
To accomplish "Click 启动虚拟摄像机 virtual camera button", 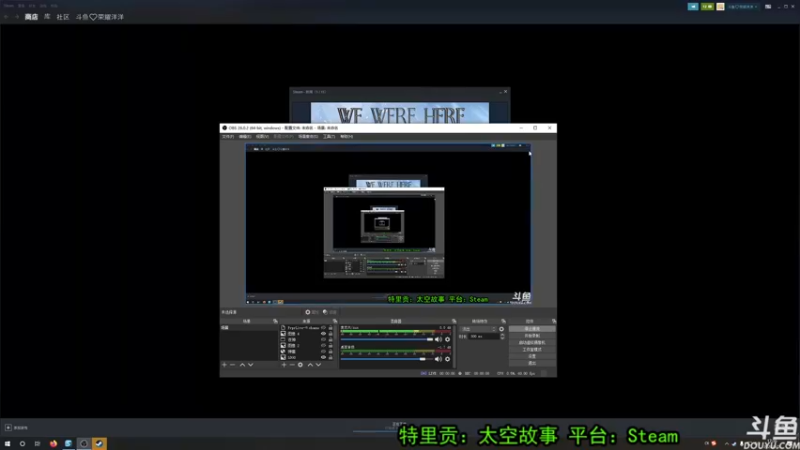I will tap(532, 342).
